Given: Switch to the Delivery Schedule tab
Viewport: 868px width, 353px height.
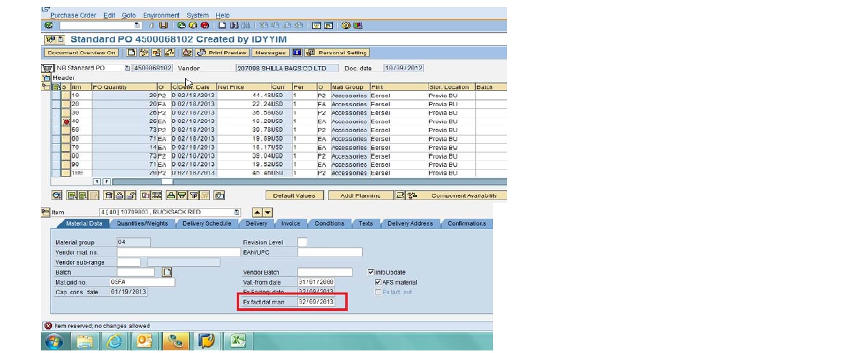Looking at the screenshot, I should click(206, 224).
